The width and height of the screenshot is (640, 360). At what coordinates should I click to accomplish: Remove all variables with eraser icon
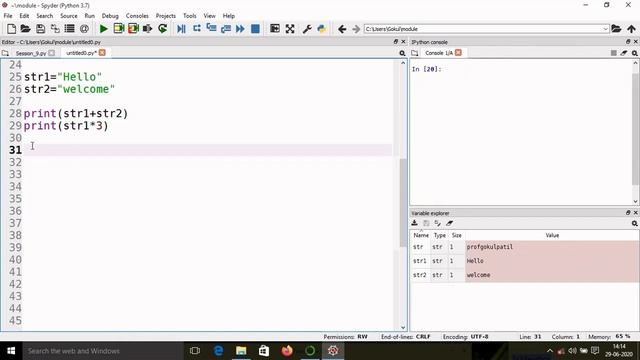[449, 223]
